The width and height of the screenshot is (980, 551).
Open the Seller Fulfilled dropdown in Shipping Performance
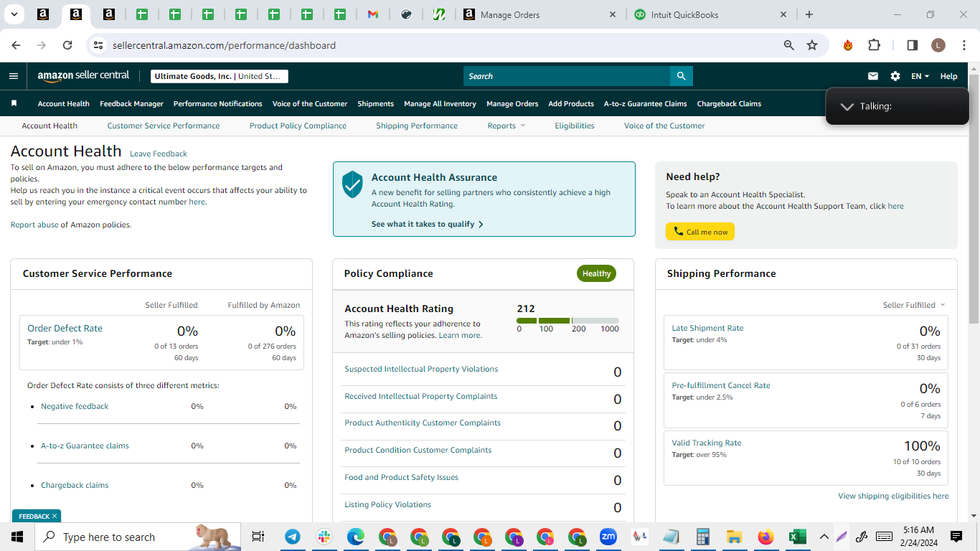[914, 305]
